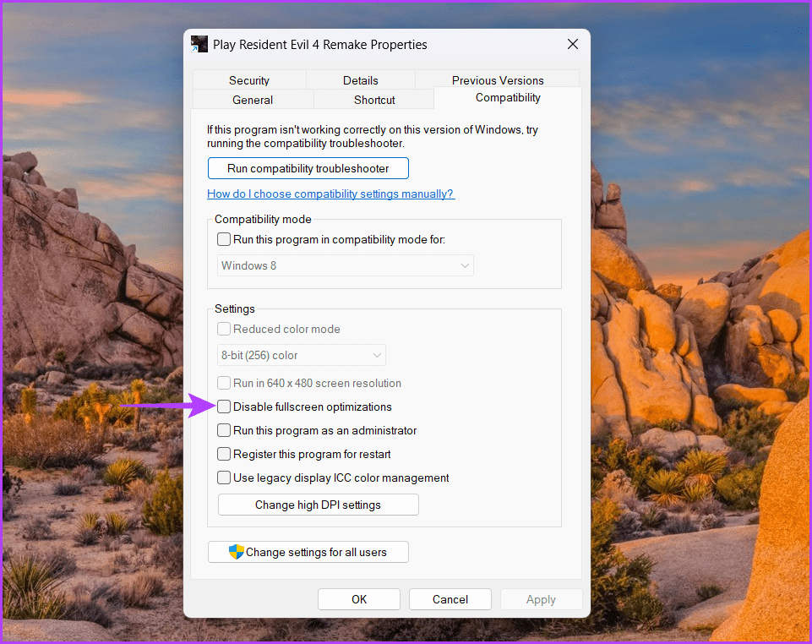Click the Settings group label
This screenshot has width=812, height=644.
click(235, 308)
